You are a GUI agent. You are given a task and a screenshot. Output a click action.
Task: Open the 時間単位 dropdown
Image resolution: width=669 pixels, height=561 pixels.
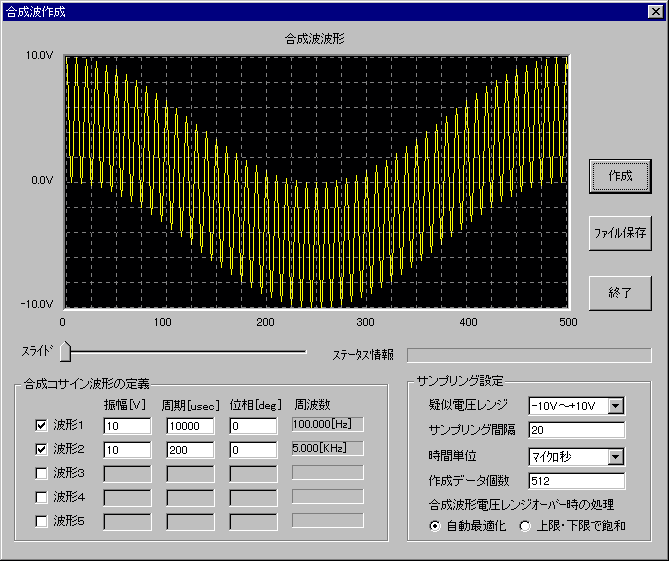(616, 457)
